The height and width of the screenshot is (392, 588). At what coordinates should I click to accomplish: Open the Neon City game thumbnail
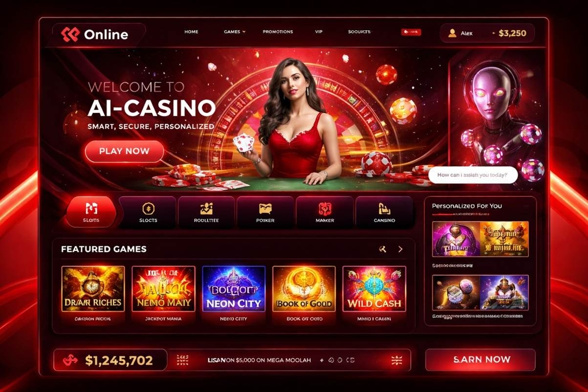(234, 289)
